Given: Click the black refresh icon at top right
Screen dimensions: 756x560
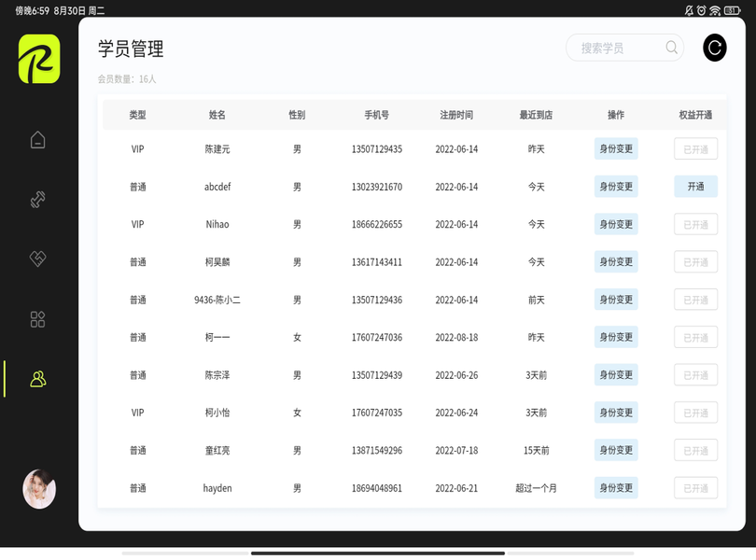Looking at the screenshot, I should (714, 48).
